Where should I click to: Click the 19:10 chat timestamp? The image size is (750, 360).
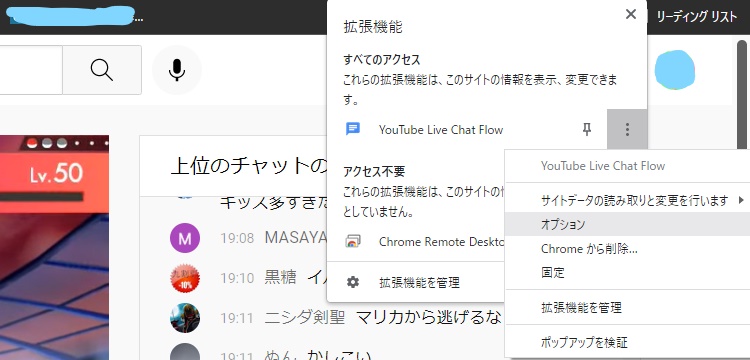237,278
